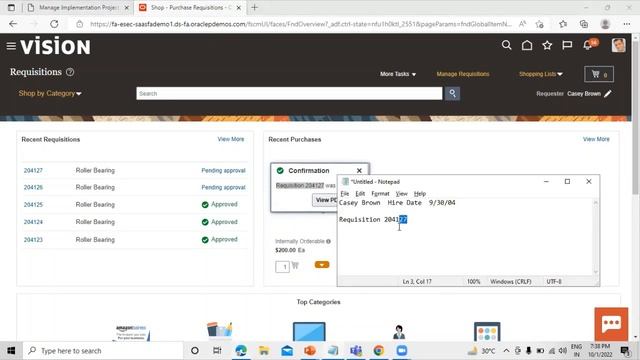Viewport: 640px width, 360px height.
Task: Click the browser address bar
Action: click(300, 24)
